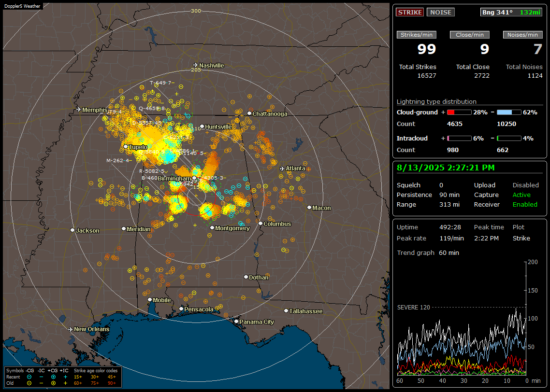The image size is (550, 392).
Task: Click the Atlanta airport plane icon
Action: (282, 168)
